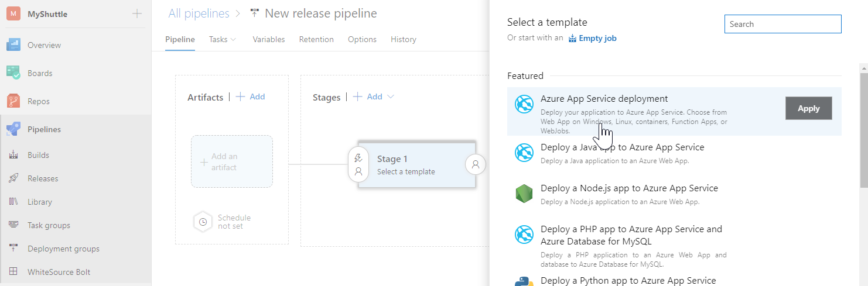Select Deploy a PHP app template title
Viewport: 868px width, 286px height.
pos(631,235)
